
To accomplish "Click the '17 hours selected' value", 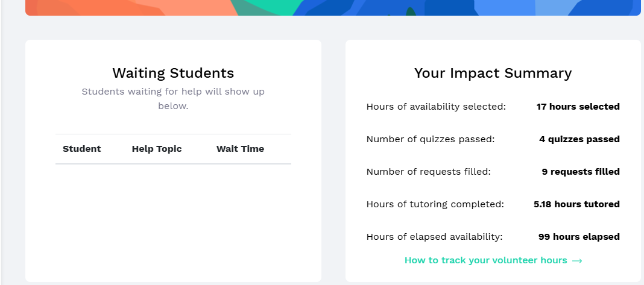I will click(578, 107).
